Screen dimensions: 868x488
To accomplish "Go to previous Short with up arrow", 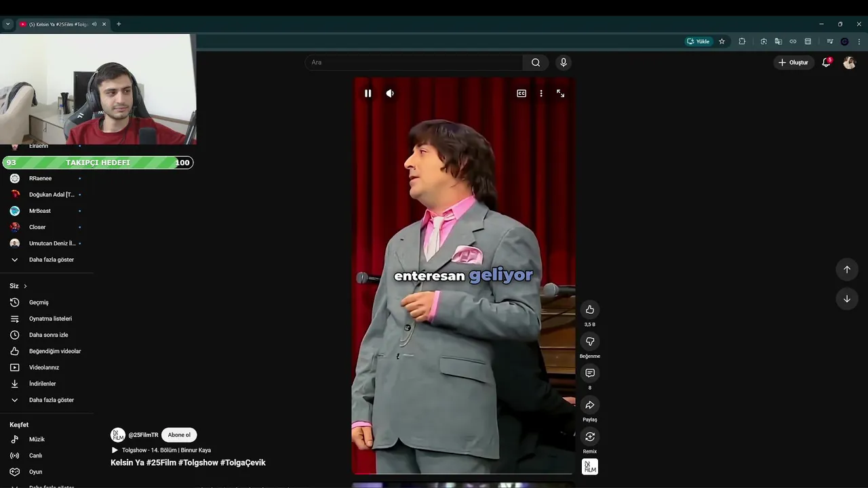I will click(x=847, y=269).
